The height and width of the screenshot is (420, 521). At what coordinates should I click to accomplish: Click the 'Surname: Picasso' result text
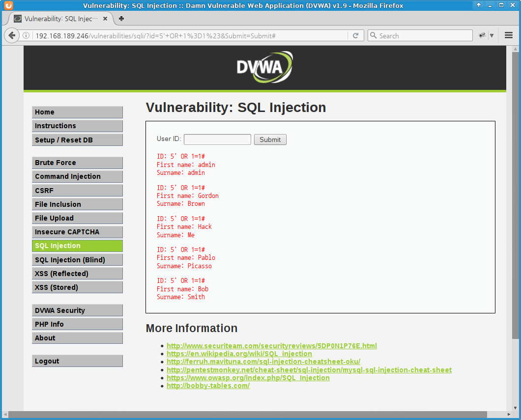pos(184,266)
